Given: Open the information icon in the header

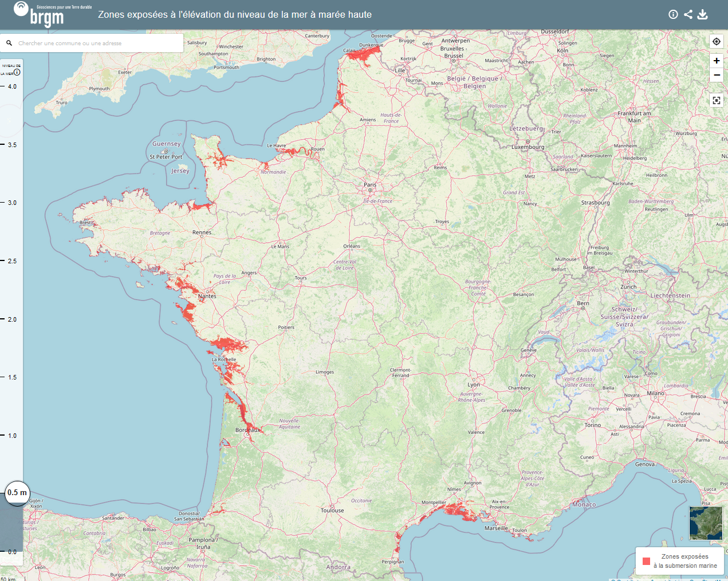Looking at the screenshot, I should point(674,14).
